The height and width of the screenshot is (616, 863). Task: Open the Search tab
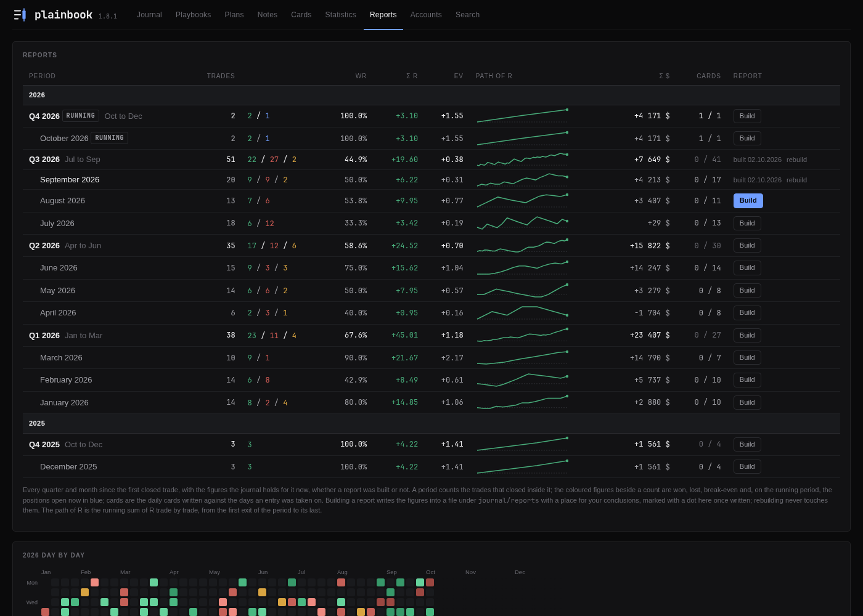click(x=467, y=15)
